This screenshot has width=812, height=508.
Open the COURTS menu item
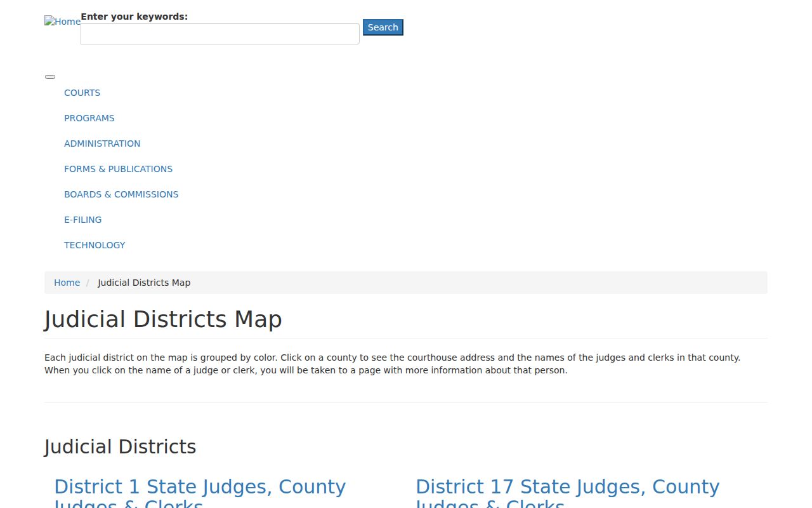(82, 93)
